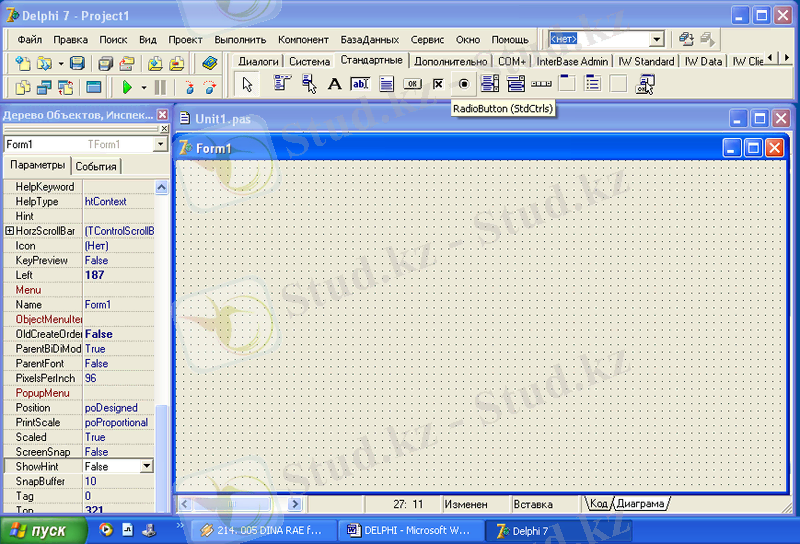Select the PixelsPerInch property row
The width and height of the screenshot is (800, 544).
pyautogui.click(x=79, y=378)
